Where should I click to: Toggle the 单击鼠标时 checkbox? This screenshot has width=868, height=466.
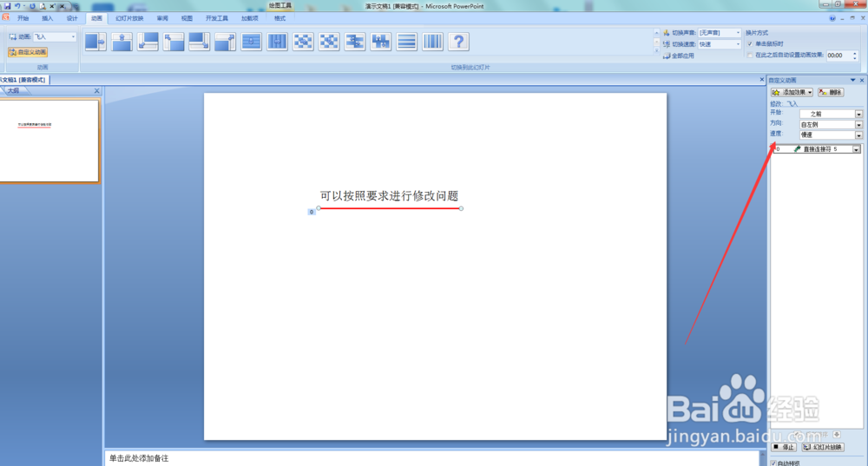[x=750, y=43]
